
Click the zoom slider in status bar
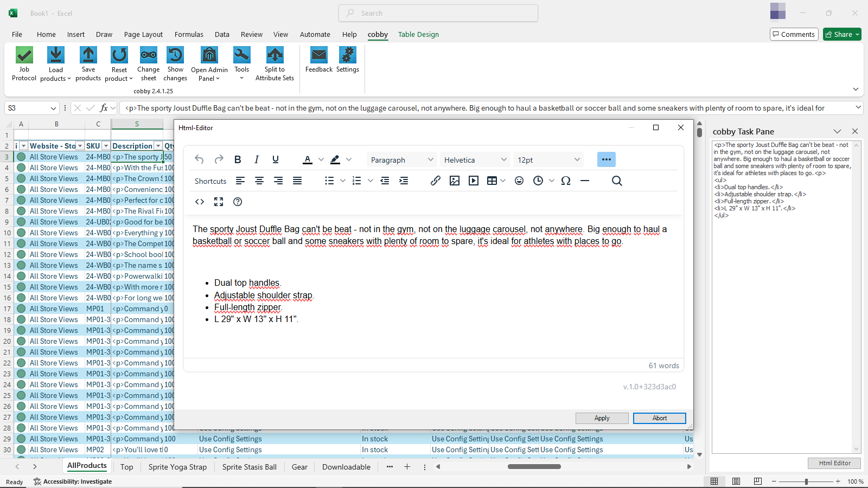(x=806, y=481)
